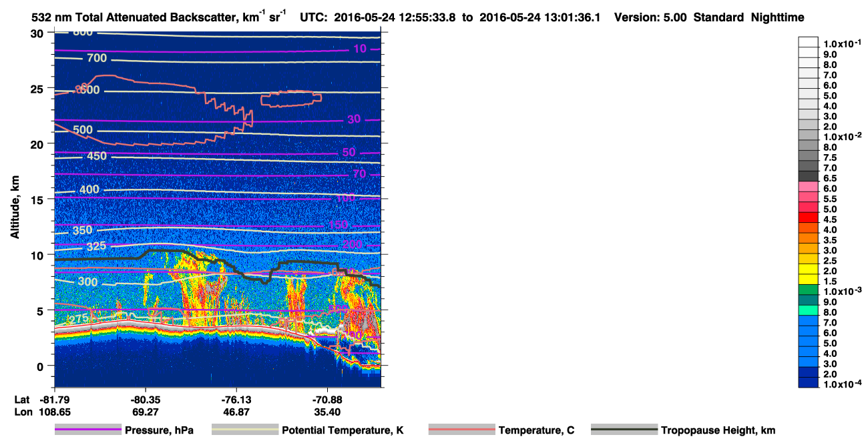Click the altitude axis tick label "15"
The height and width of the screenshot is (445, 868).
39,199
